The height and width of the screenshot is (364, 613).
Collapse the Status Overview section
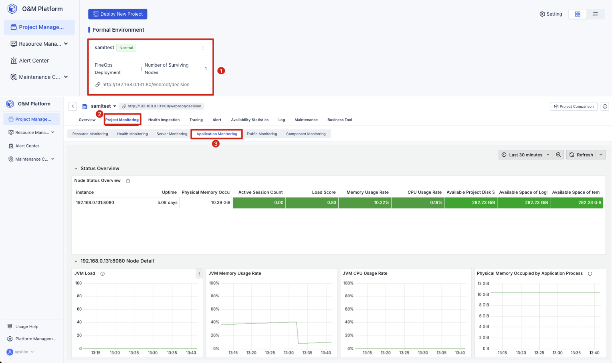[76, 169]
